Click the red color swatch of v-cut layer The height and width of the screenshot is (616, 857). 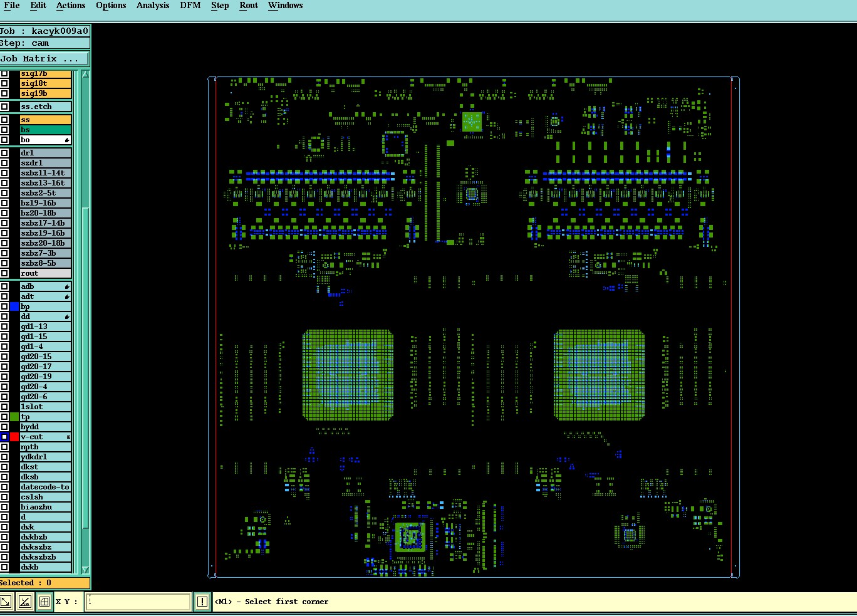14,437
